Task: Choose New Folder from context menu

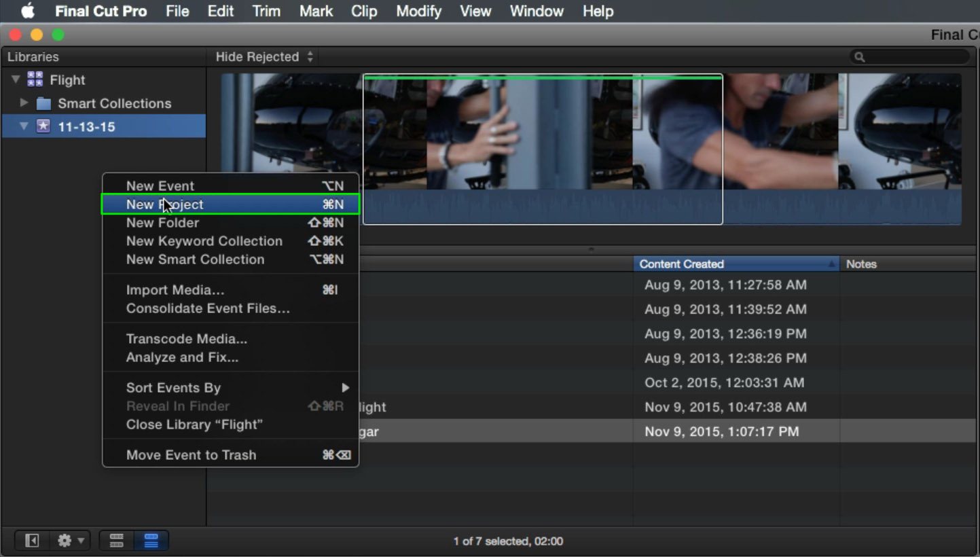Action: [230, 223]
